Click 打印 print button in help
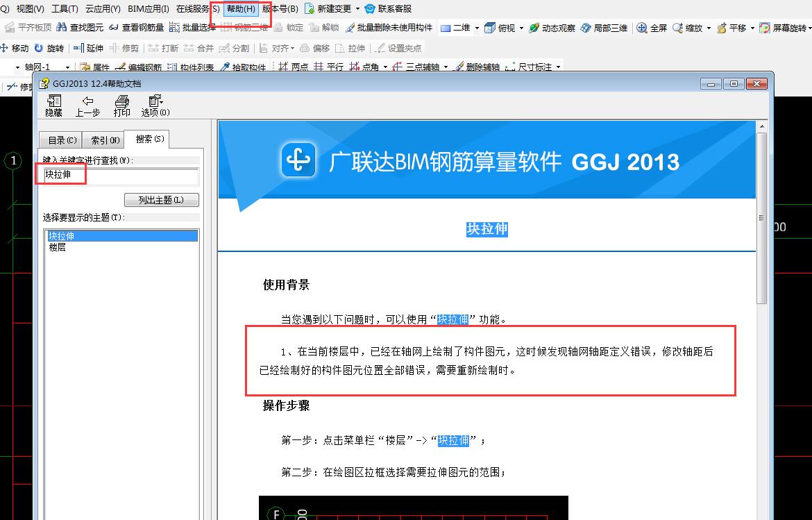 [121, 106]
